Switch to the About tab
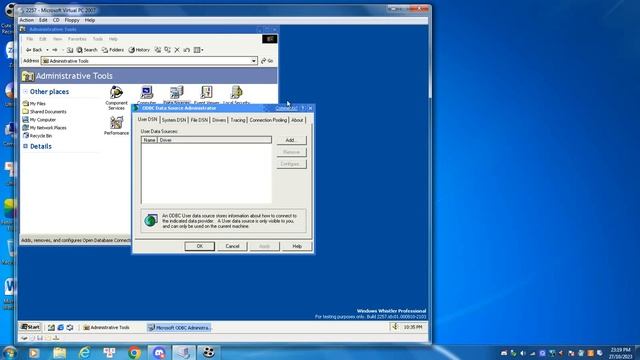 pos(297,120)
